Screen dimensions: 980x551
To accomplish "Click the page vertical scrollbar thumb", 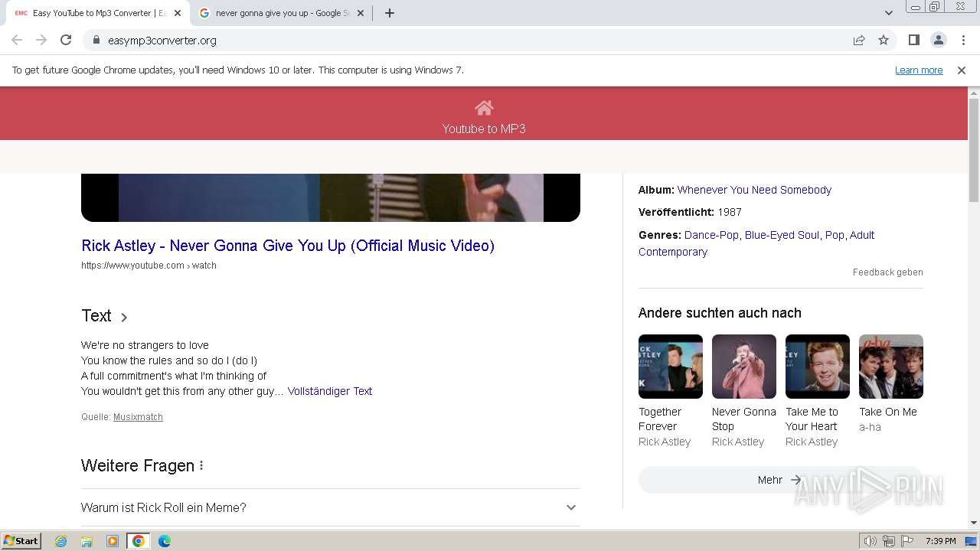I will click(x=974, y=149).
